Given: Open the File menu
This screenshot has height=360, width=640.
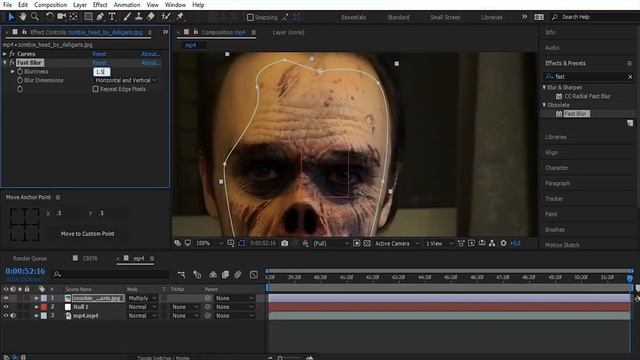Looking at the screenshot, I should tap(7, 5).
